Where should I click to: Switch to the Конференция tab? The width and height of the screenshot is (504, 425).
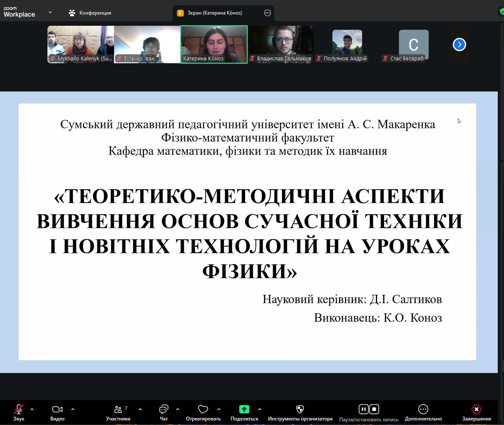90,13
